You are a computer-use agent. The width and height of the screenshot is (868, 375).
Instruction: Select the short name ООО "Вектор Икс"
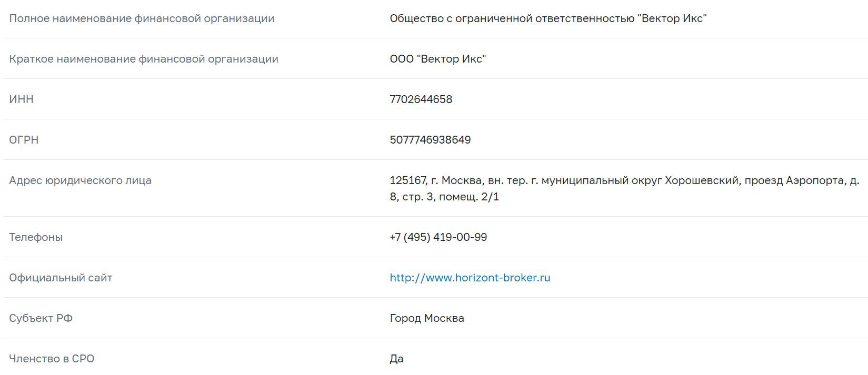click(437, 59)
